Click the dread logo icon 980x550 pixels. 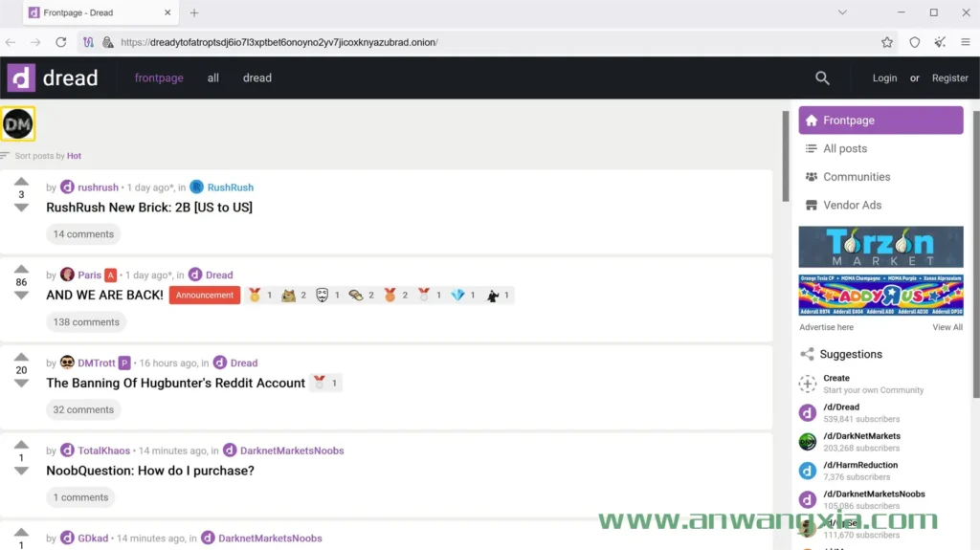21,78
